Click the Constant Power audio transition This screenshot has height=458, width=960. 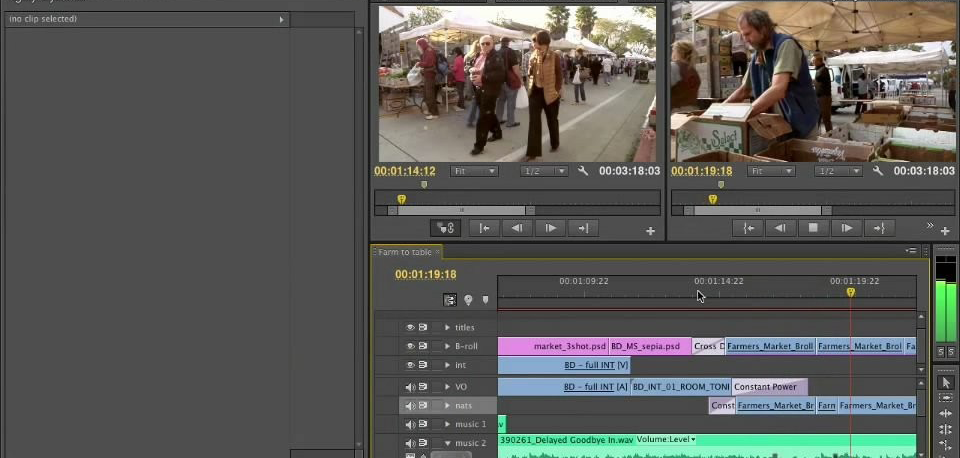[x=769, y=387]
